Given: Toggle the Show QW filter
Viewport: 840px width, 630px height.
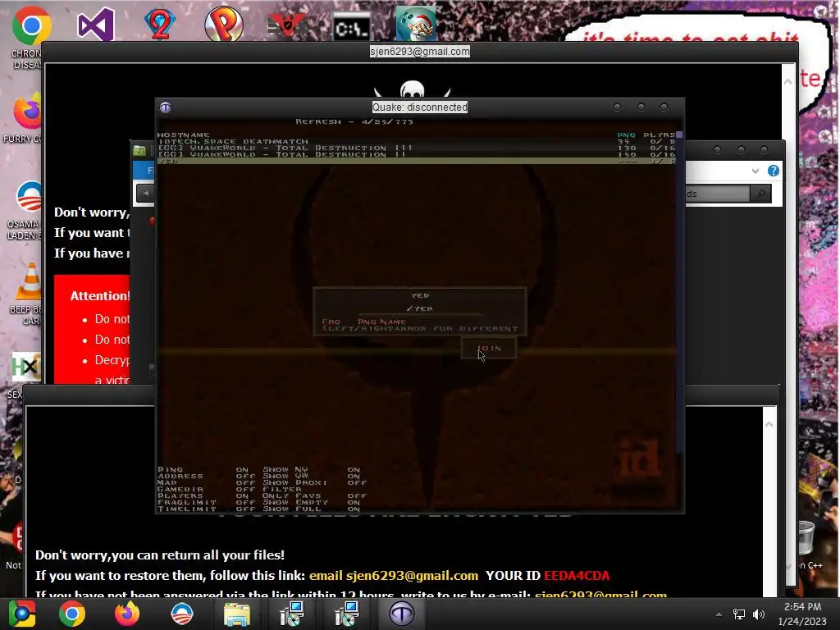Looking at the screenshot, I should point(311,476).
